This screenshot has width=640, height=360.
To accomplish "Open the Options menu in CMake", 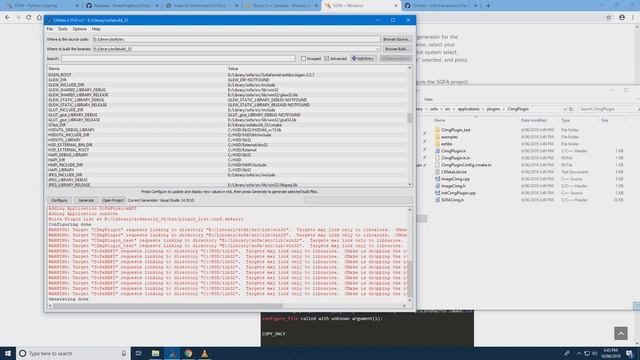I will coord(80,29).
